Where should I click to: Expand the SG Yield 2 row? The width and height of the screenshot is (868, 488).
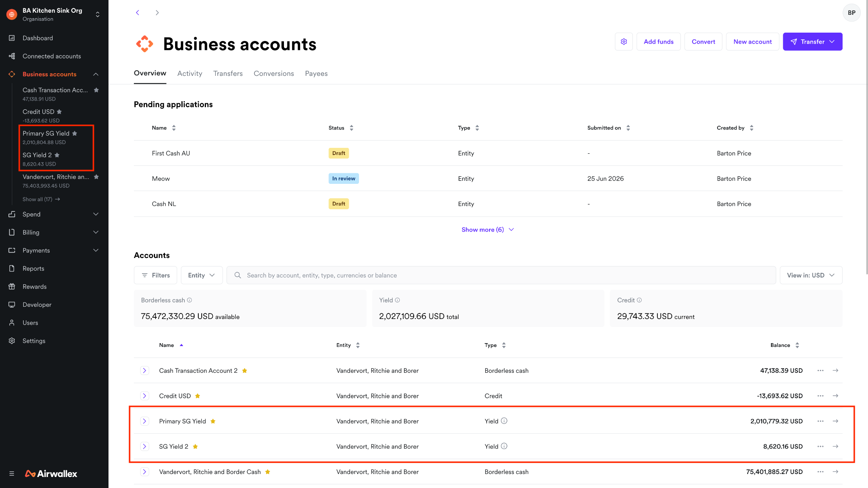click(x=145, y=446)
